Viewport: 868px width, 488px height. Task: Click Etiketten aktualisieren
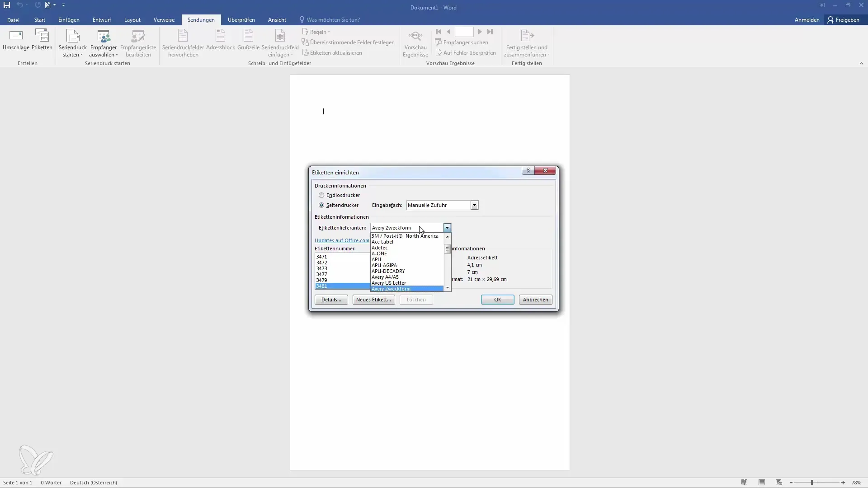click(x=332, y=53)
